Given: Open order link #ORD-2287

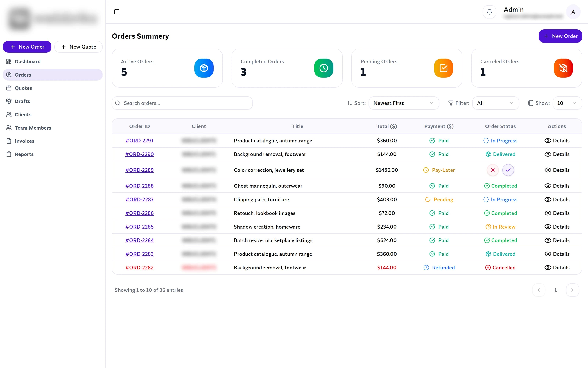Looking at the screenshot, I should point(139,200).
